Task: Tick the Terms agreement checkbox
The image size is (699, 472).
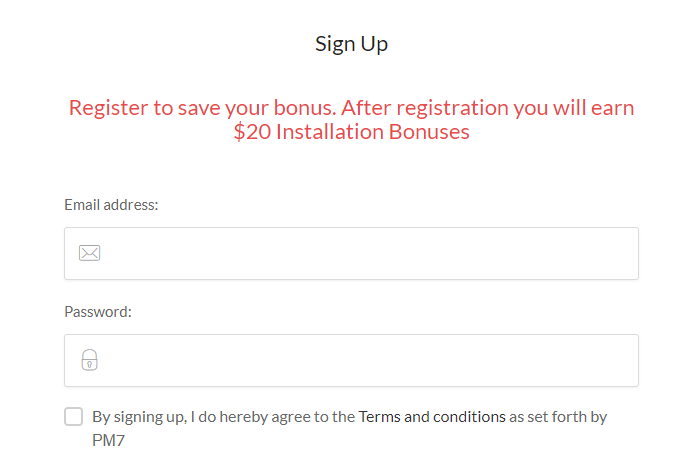Action: pyautogui.click(x=74, y=417)
